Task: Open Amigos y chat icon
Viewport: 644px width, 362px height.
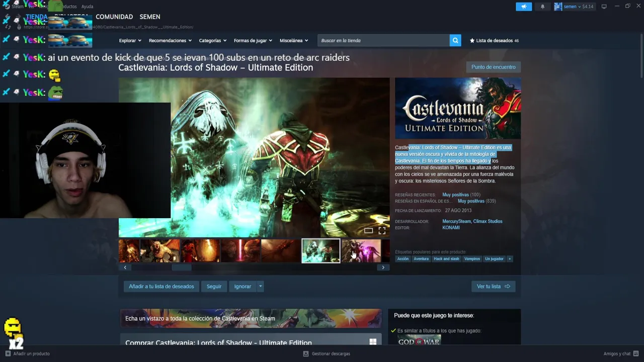Action: pyautogui.click(x=636, y=353)
